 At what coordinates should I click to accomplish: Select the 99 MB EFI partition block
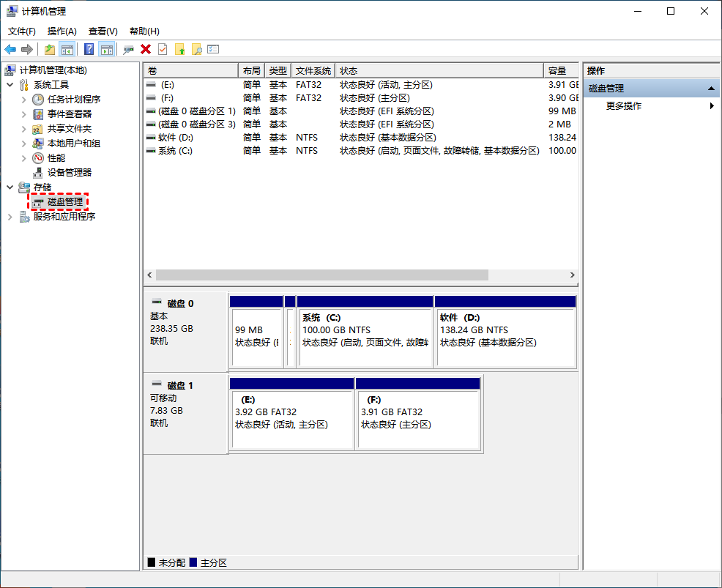[x=256, y=332]
